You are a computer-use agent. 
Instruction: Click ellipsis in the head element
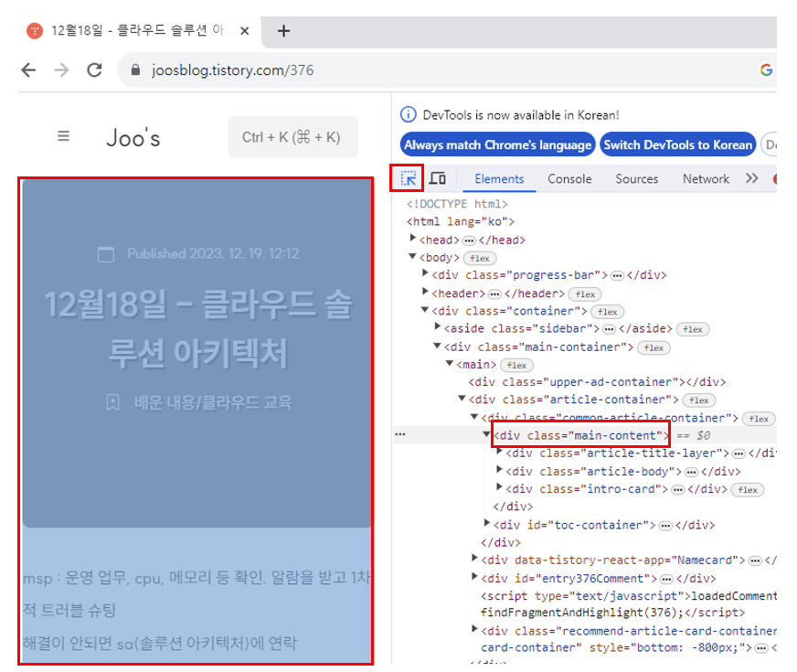point(469,240)
